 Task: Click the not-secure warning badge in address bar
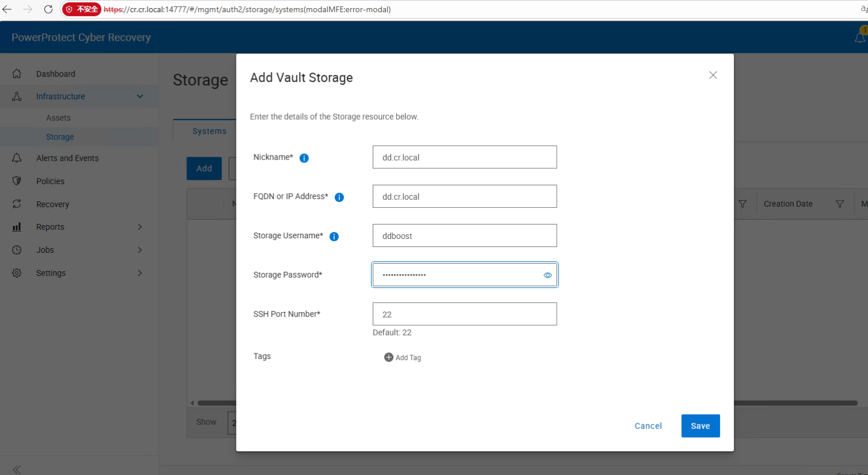(x=82, y=9)
